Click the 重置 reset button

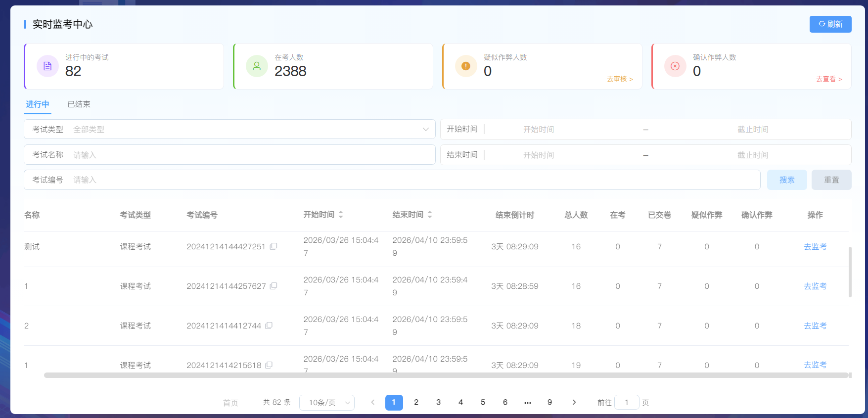(831, 180)
